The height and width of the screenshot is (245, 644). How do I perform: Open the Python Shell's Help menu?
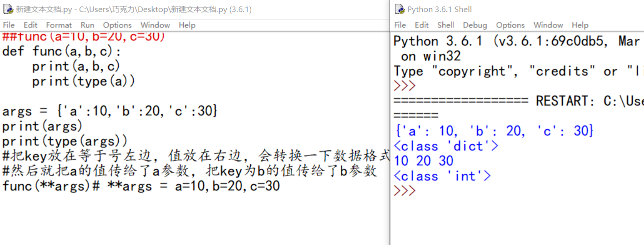(x=580, y=25)
